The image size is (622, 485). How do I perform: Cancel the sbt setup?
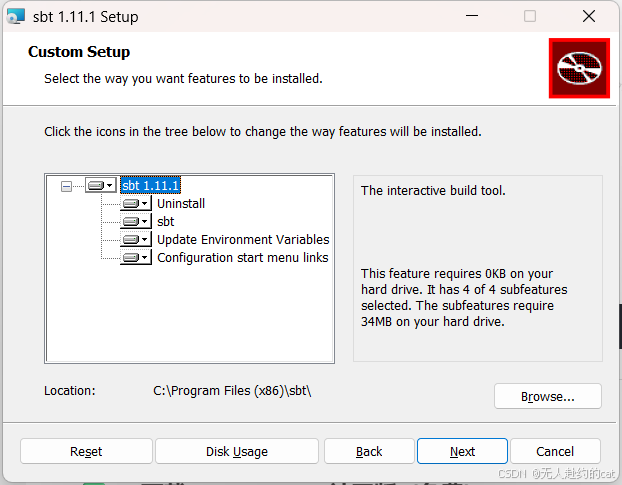tap(555, 451)
